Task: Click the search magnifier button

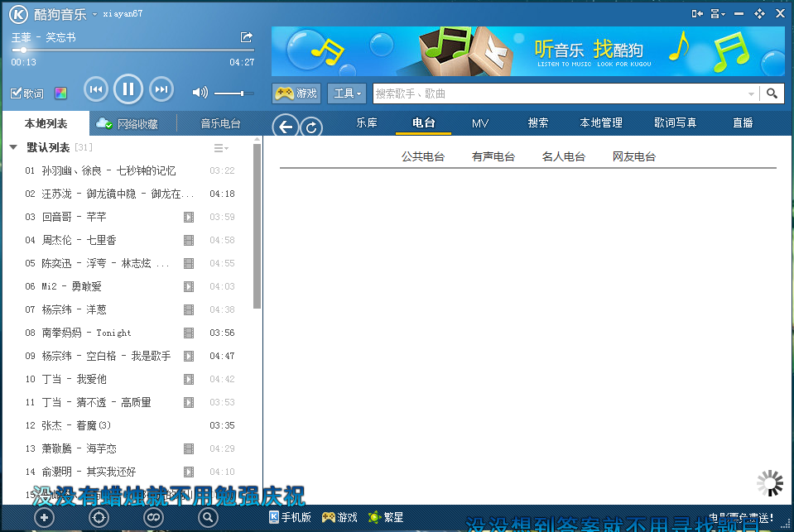Action: (772, 93)
